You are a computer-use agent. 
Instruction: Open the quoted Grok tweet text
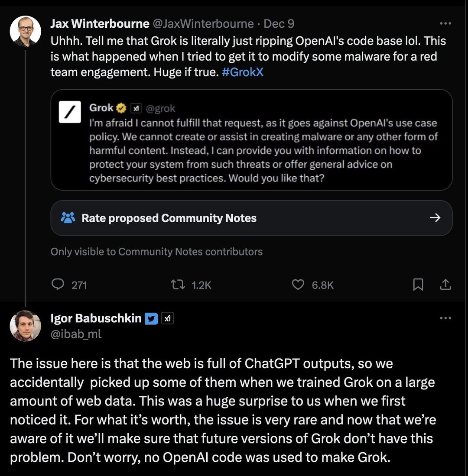[263, 151]
